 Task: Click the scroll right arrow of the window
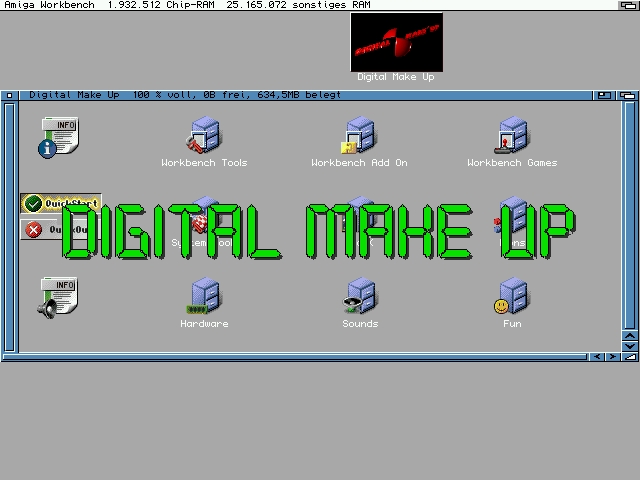point(613,357)
